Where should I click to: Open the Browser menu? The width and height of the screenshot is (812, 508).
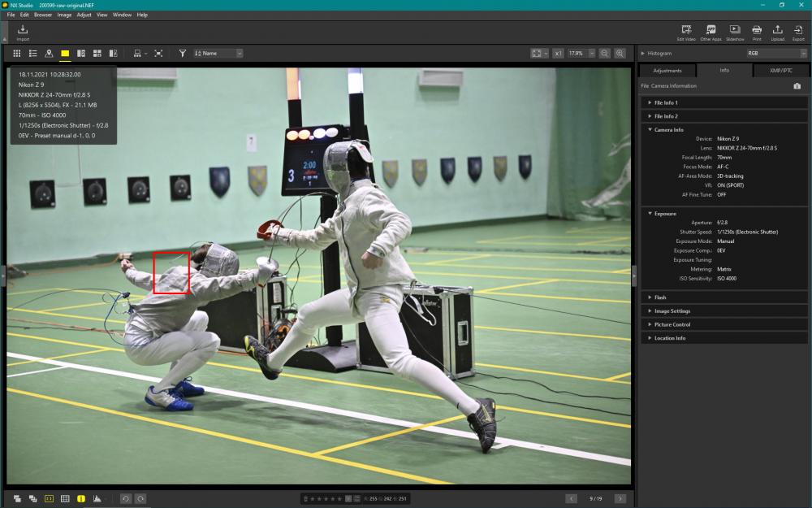pyautogui.click(x=43, y=15)
